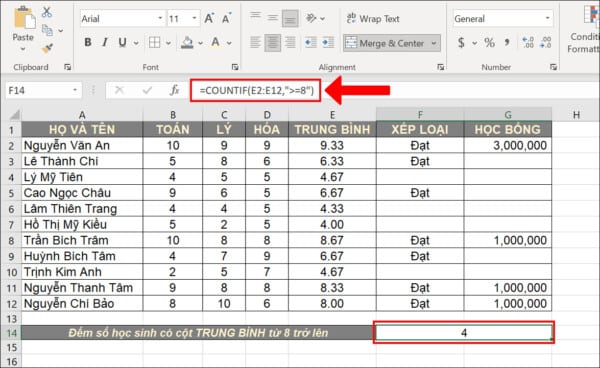
Task: Apply the Fill Color bucket
Action: [187, 42]
